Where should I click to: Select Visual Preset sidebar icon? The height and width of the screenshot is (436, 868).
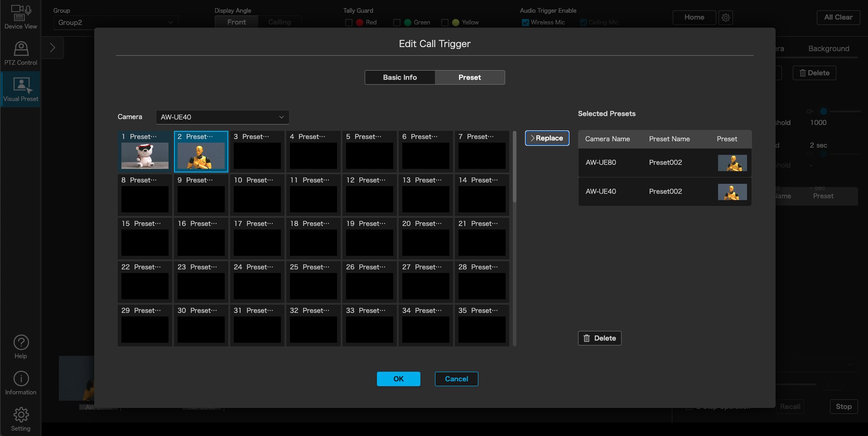click(20, 89)
